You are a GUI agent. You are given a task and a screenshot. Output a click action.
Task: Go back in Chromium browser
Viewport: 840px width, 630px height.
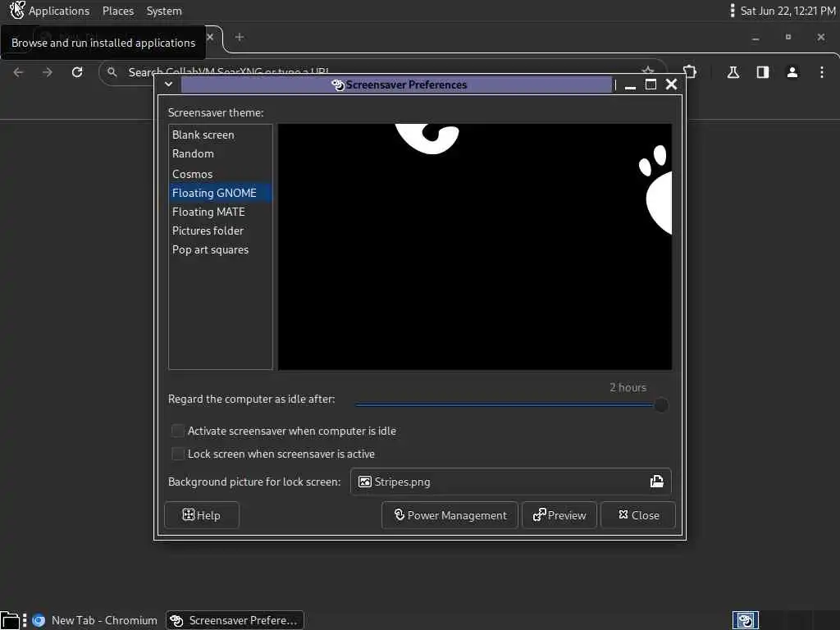point(18,72)
